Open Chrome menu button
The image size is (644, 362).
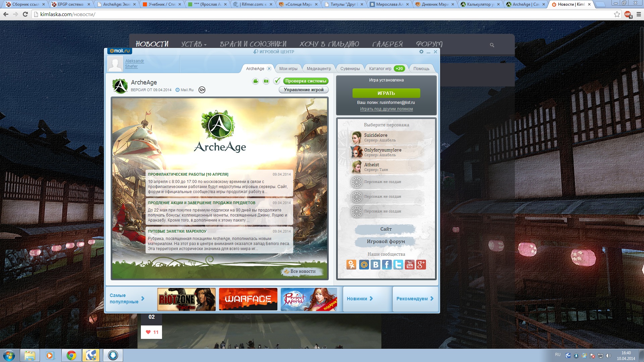[639, 14]
